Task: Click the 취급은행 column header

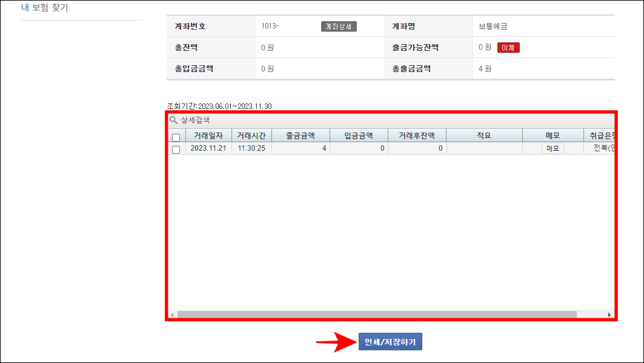Action: [602, 135]
